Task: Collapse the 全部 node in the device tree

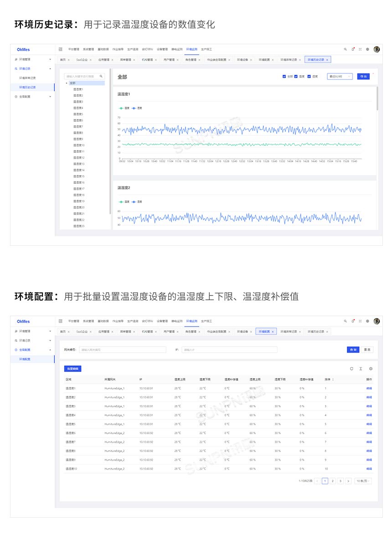Action: 67,83
